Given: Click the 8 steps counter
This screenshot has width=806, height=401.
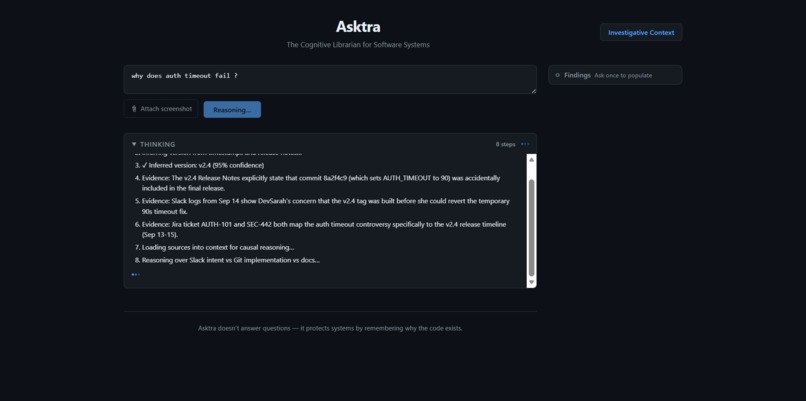Looking at the screenshot, I should (505, 144).
